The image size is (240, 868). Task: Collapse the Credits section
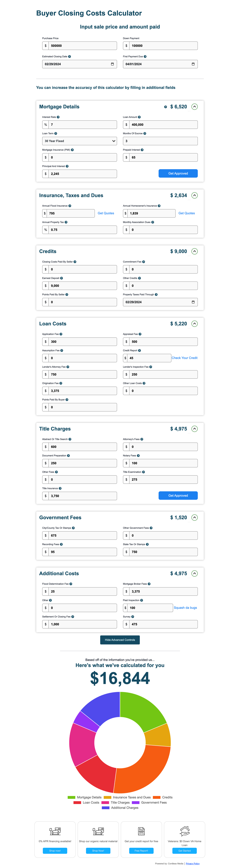[194, 251]
